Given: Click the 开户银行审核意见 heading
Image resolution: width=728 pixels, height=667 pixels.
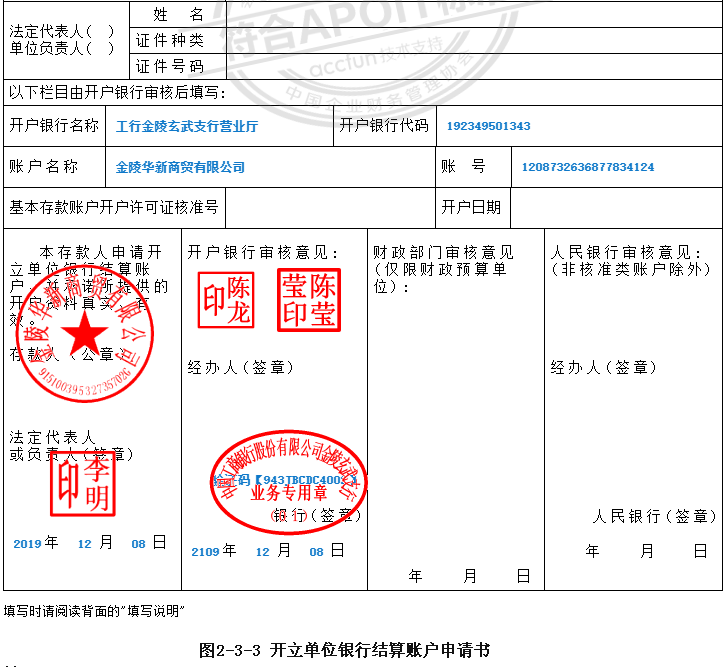Looking at the screenshot, I should [x=263, y=253].
